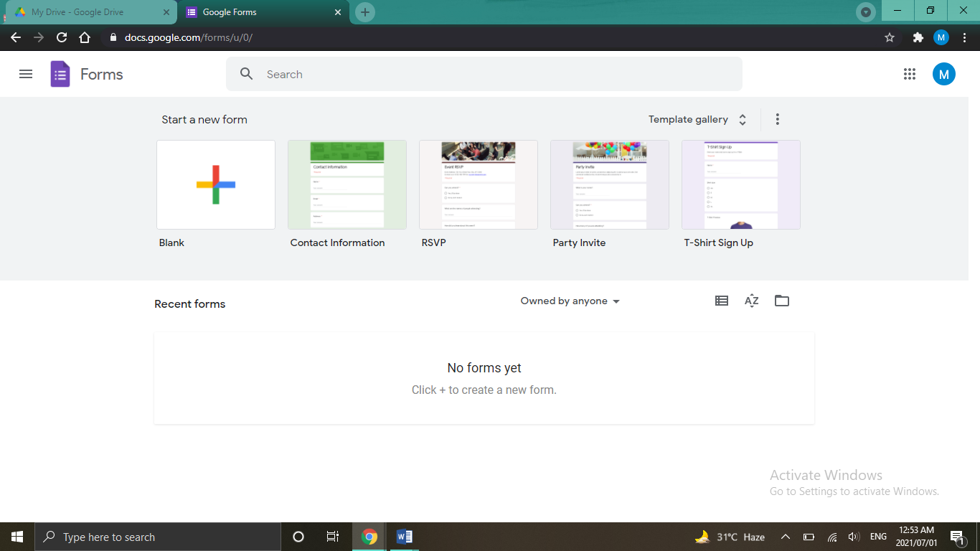Click the Cortana circle icon in the taskbar
The width and height of the screenshot is (980, 551).
click(298, 537)
